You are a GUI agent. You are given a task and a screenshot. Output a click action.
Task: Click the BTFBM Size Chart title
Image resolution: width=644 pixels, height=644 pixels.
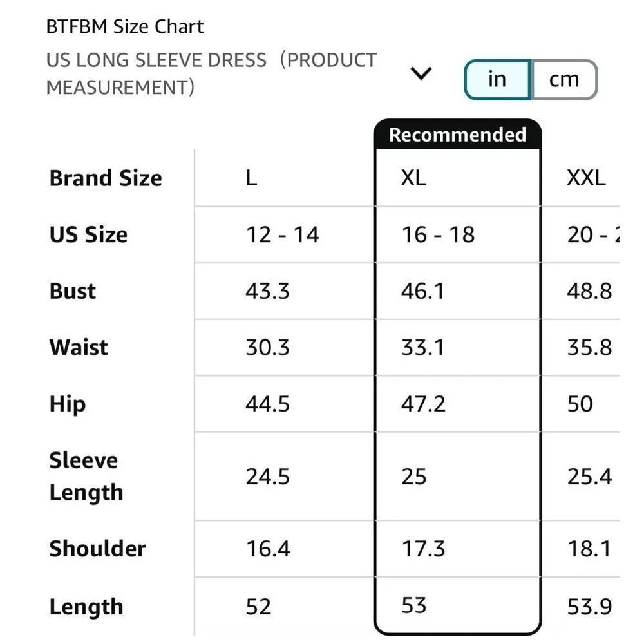point(124,27)
